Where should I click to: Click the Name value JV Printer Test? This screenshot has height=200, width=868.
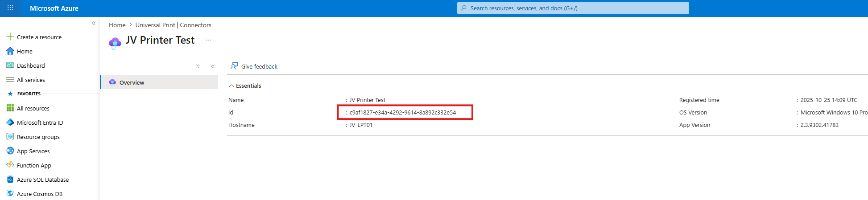click(367, 100)
